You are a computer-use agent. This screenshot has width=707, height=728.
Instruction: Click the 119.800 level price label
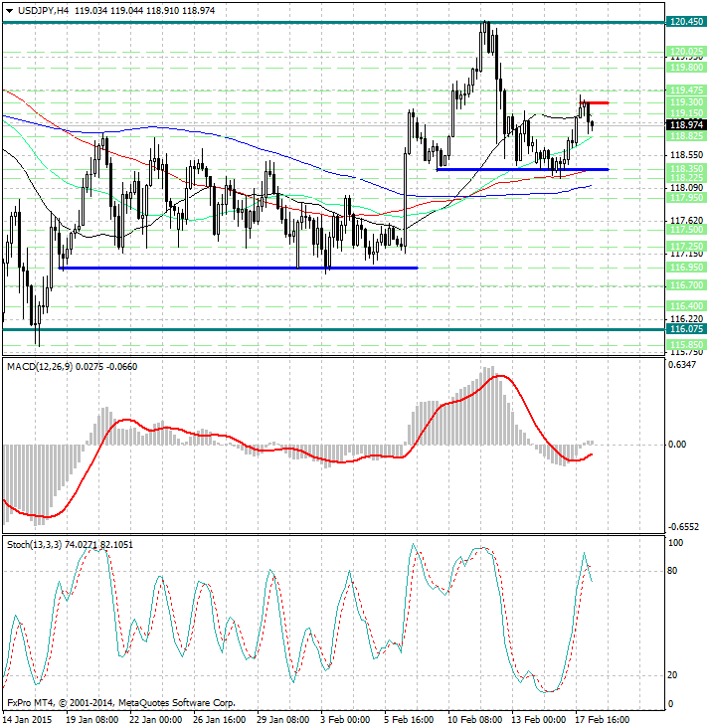[x=686, y=68]
